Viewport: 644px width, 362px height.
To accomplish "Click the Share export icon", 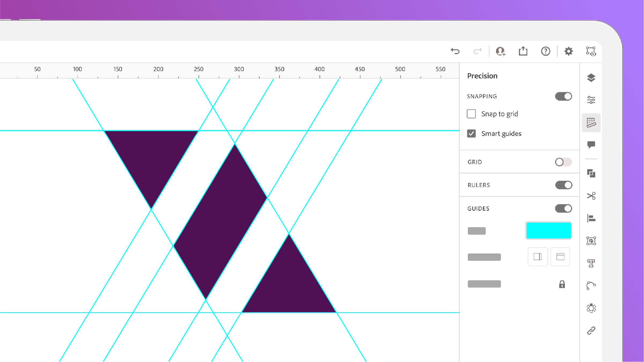I will click(x=523, y=51).
